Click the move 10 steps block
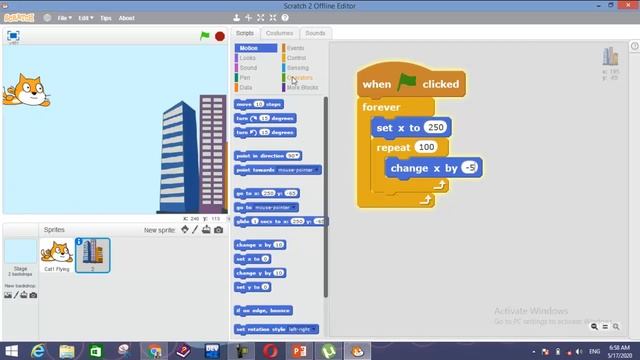 (x=259, y=104)
